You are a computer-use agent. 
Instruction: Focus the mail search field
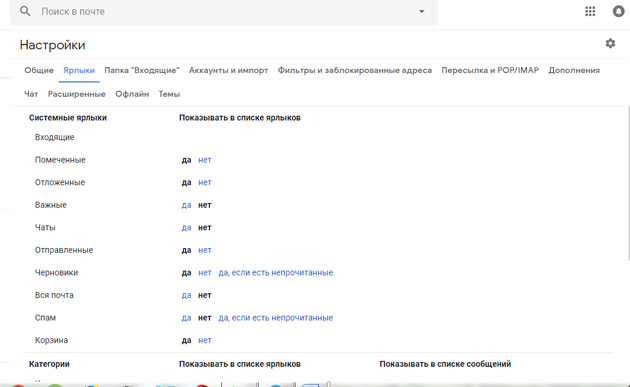[225, 12]
